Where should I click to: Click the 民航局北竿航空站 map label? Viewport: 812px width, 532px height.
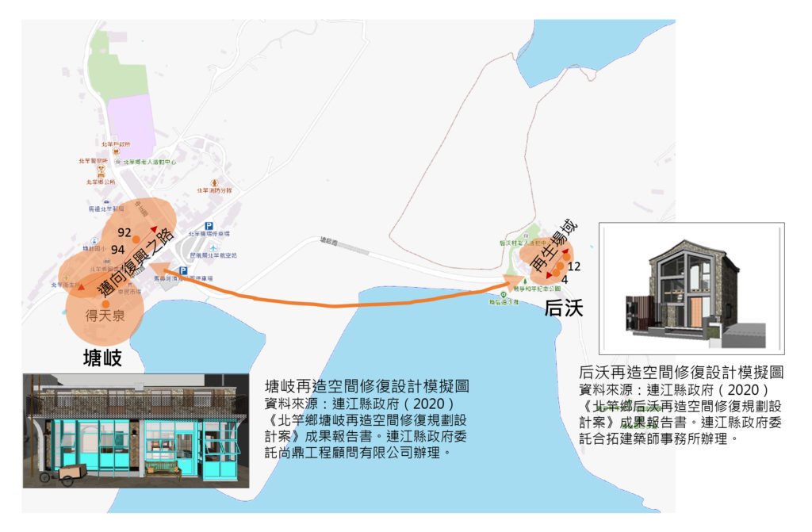pyautogui.click(x=213, y=255)
